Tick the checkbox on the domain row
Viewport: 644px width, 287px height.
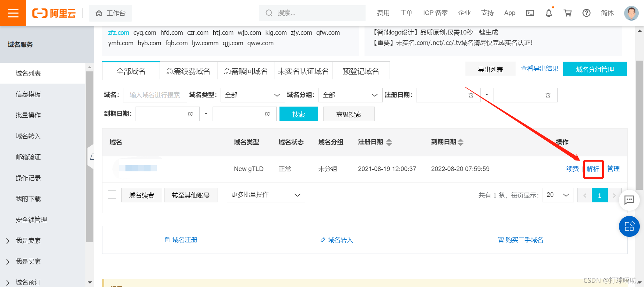coord(112,168)
